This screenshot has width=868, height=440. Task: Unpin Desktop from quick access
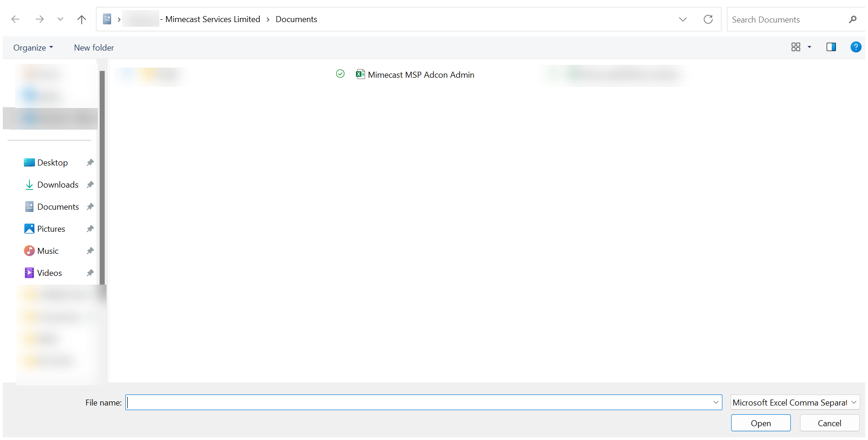(90, 163)
